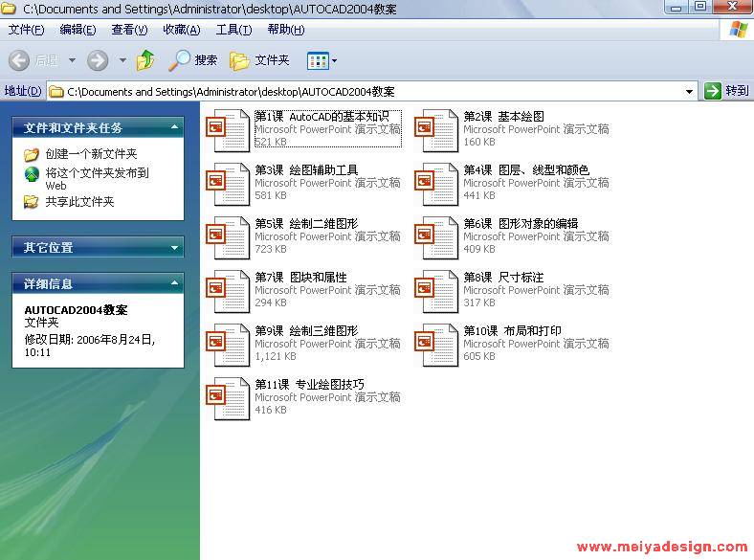This screenshot has height=560, width=754.
Task: Click the 转到 go button
Action: pyautogui.click(x=726, y=91)
